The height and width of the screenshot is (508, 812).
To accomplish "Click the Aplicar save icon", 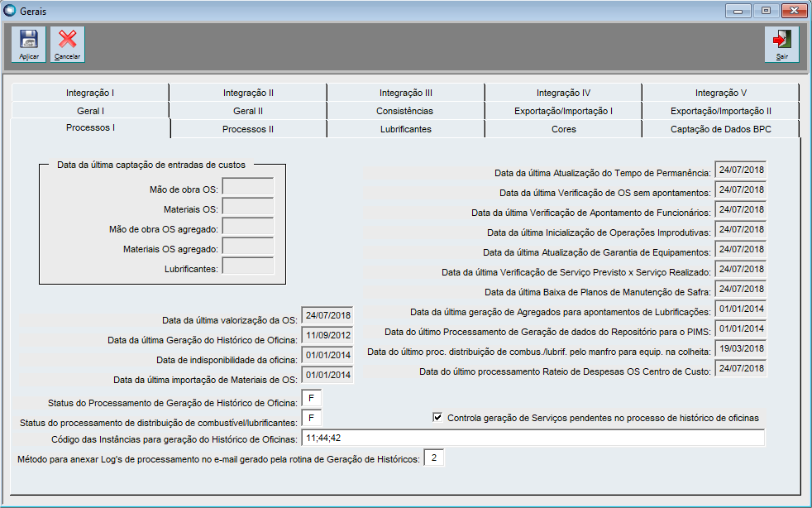I will pyautogui.click(x=29, y=45).
